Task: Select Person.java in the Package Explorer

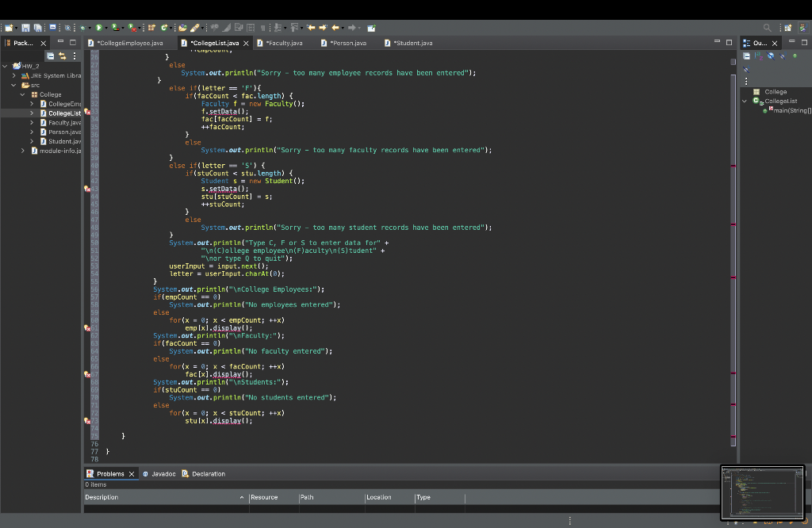Action: pos(63,132)
